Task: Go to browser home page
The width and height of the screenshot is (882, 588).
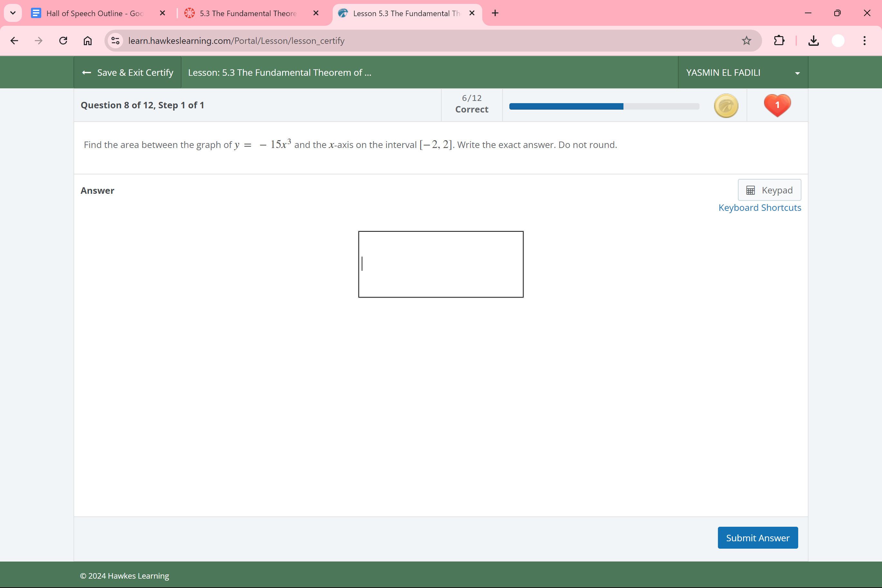Action: [x=87, y=41]
